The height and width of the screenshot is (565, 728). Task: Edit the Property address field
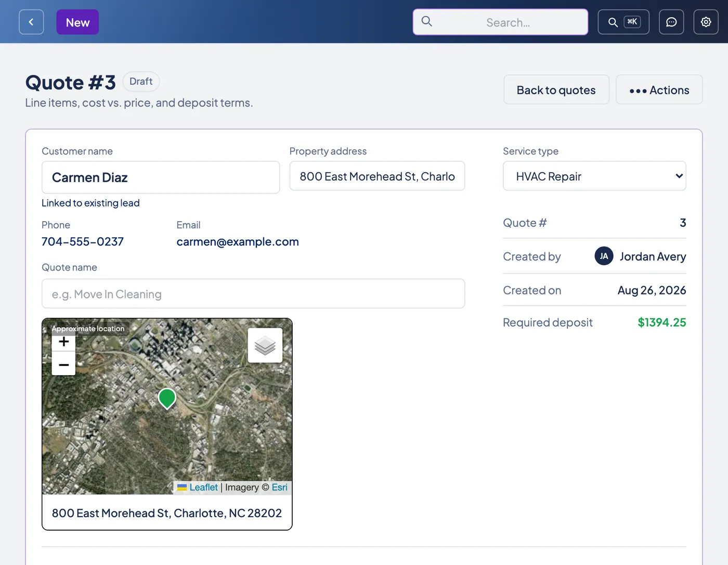pos(377,176)
